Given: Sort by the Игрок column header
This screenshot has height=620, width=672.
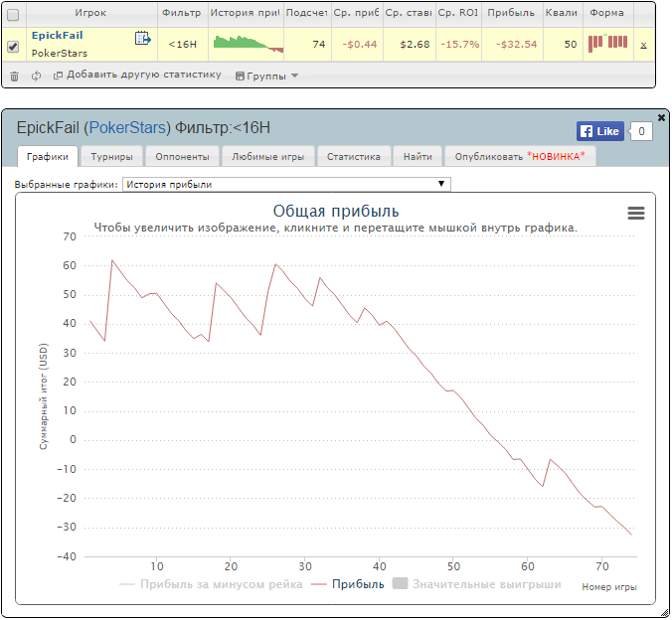Looking at the screenshot, I should (x=91, y=13).
